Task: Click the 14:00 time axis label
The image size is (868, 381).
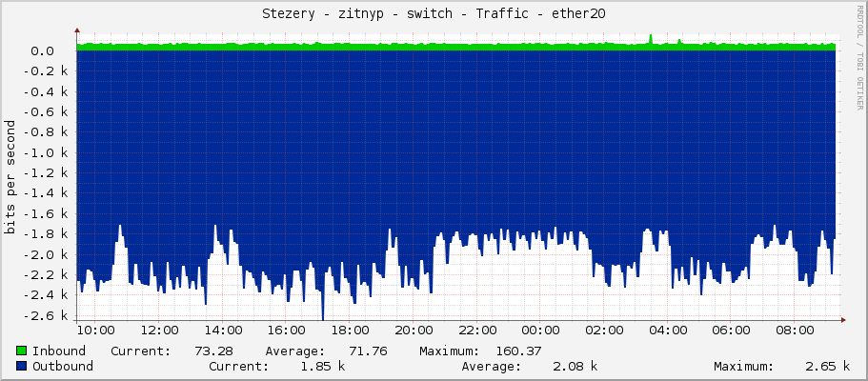Action: pyautogui.click(x=223, y=331)
